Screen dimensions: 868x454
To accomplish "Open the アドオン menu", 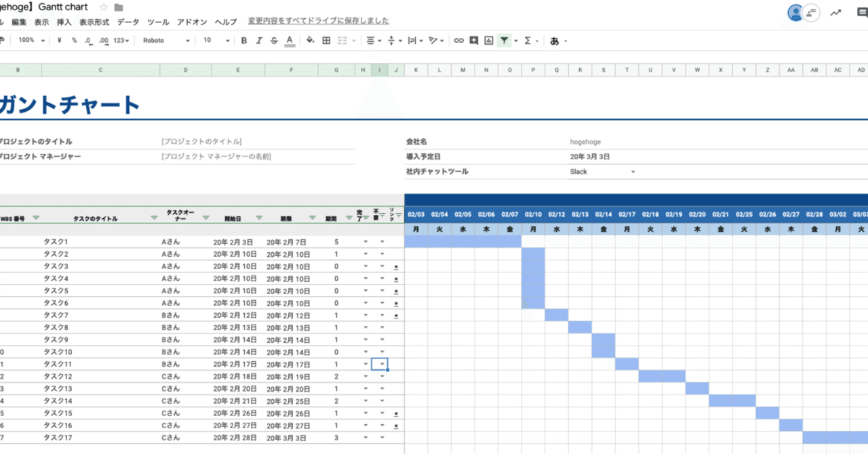I will 192,22.
